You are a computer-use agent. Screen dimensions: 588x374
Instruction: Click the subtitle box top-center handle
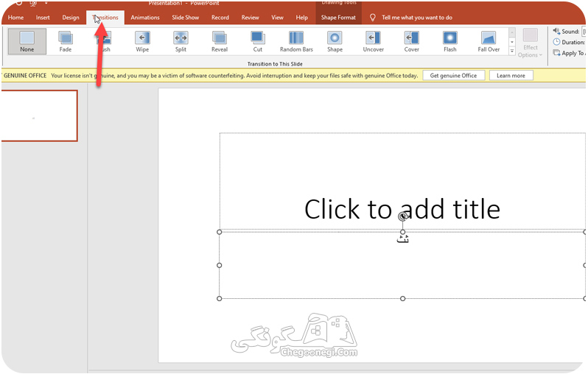pyautogui.click(x=402, y=232)
